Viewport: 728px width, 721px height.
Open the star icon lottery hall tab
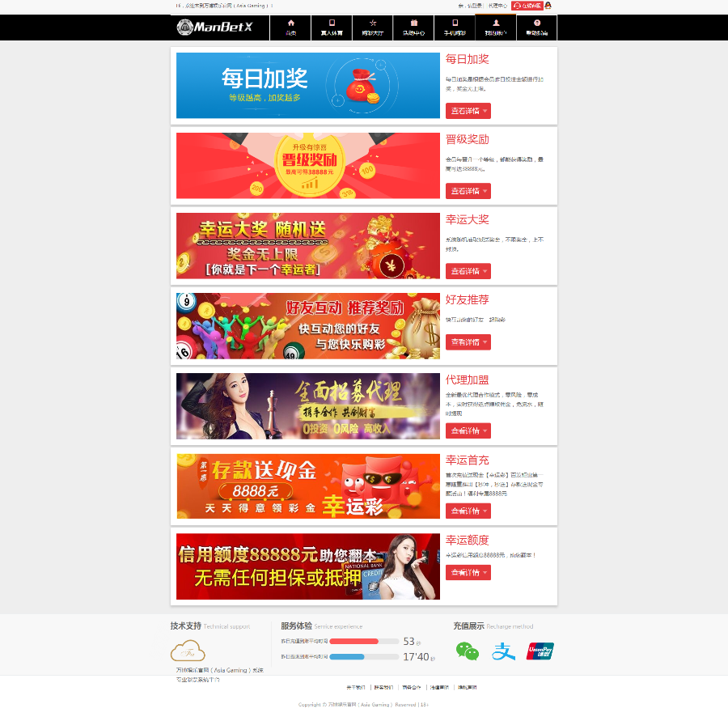tap(372, 28)
